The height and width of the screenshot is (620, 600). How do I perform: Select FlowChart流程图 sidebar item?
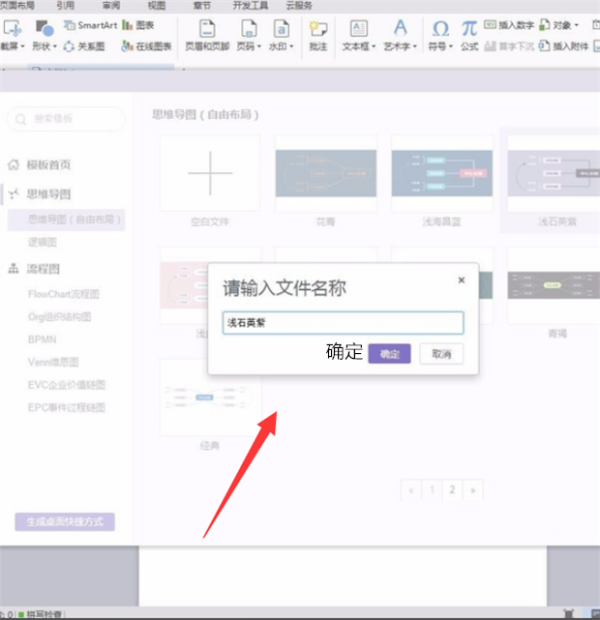pyautogui.click(x=63, y=294)
